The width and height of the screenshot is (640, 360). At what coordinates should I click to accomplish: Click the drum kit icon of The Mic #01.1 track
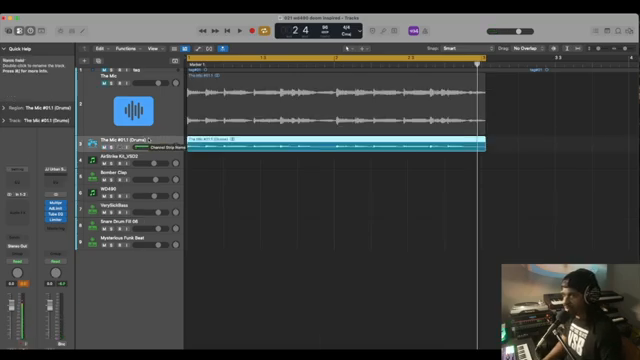(x=93, y=144)
